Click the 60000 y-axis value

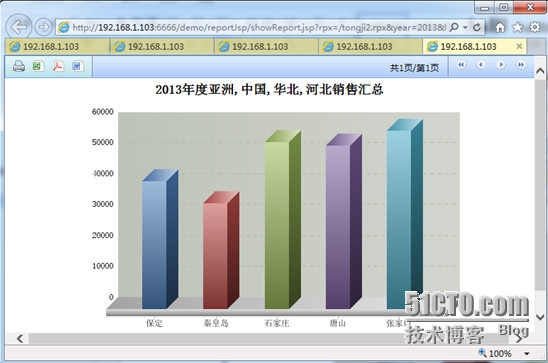click(x=103, y=111)
